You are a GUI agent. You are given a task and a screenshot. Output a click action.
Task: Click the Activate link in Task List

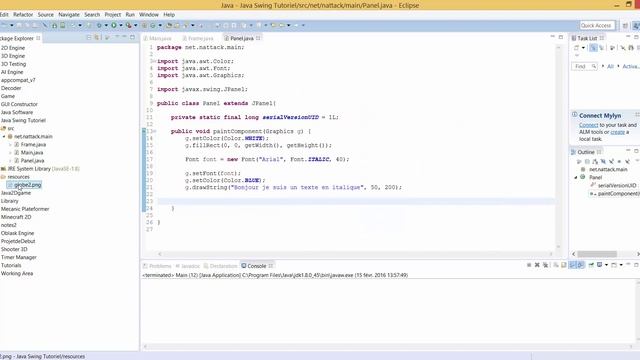click(x=631, y=66)
